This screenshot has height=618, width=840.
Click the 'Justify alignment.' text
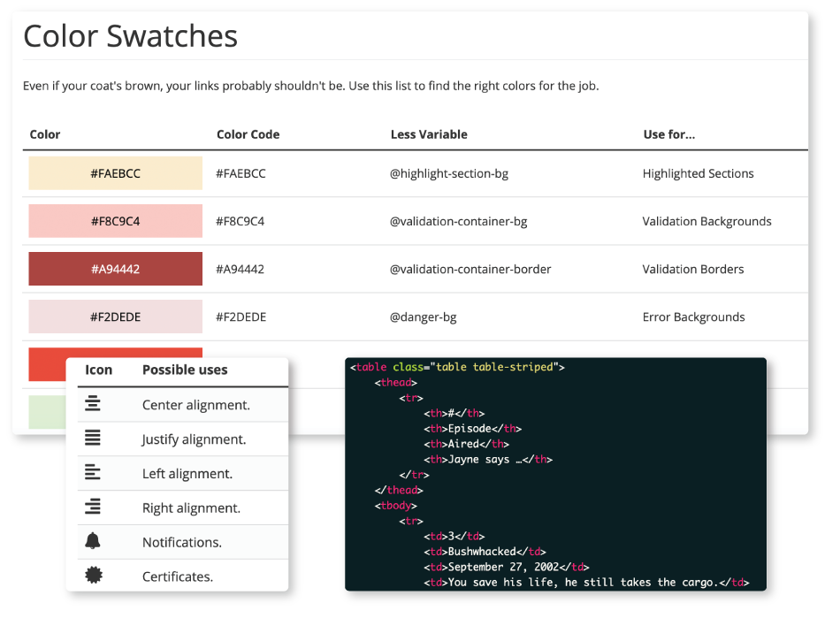tap(194, 439)
